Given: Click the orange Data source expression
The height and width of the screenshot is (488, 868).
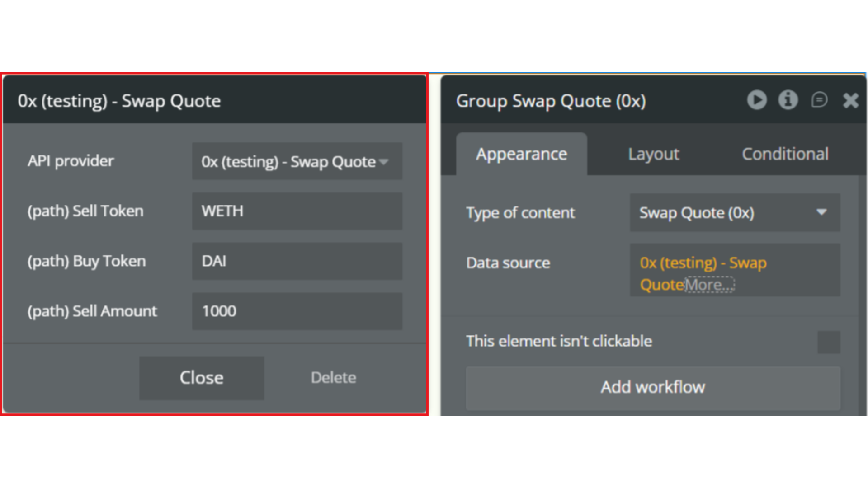Looking at the screenshot, I should pyautogui.click(x=703, y=263).
